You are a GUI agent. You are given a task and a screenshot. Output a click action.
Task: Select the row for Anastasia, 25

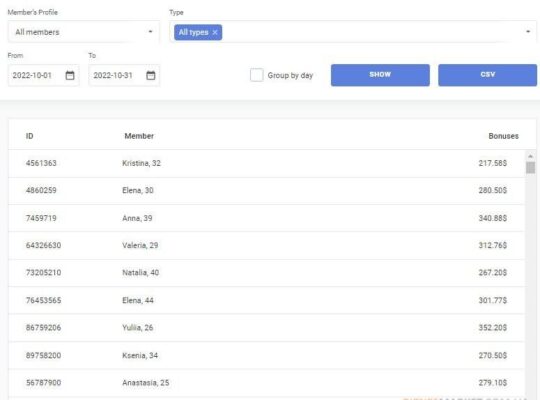click(x=267, y=383)
